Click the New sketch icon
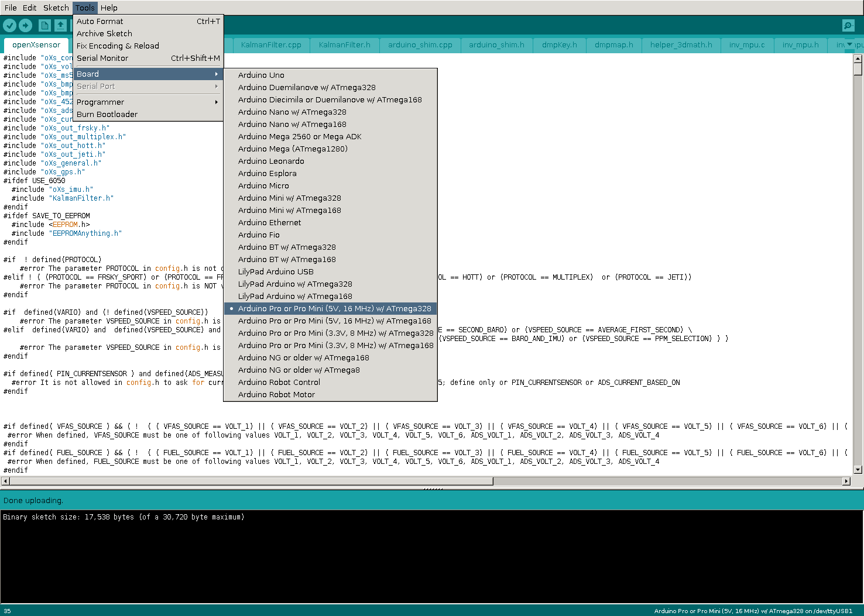The height and width of the screenshot is (616, 864). pyautogui.click(x=44, y=25)
